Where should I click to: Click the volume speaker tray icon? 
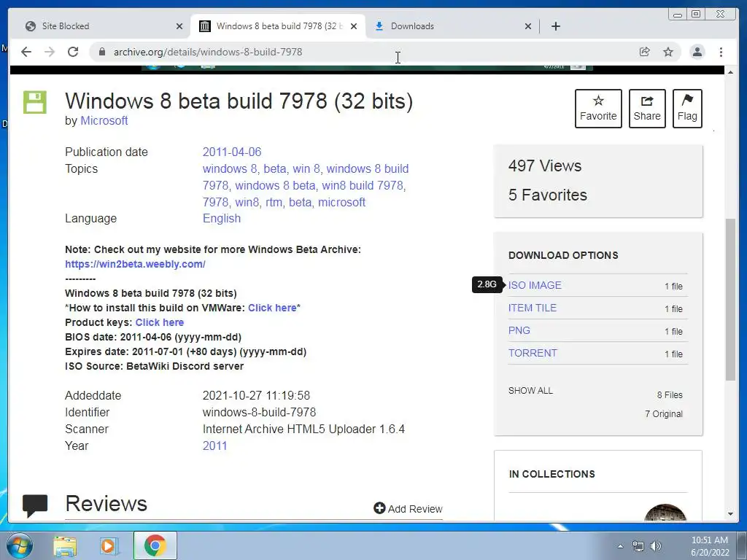[x=656, y=546]
